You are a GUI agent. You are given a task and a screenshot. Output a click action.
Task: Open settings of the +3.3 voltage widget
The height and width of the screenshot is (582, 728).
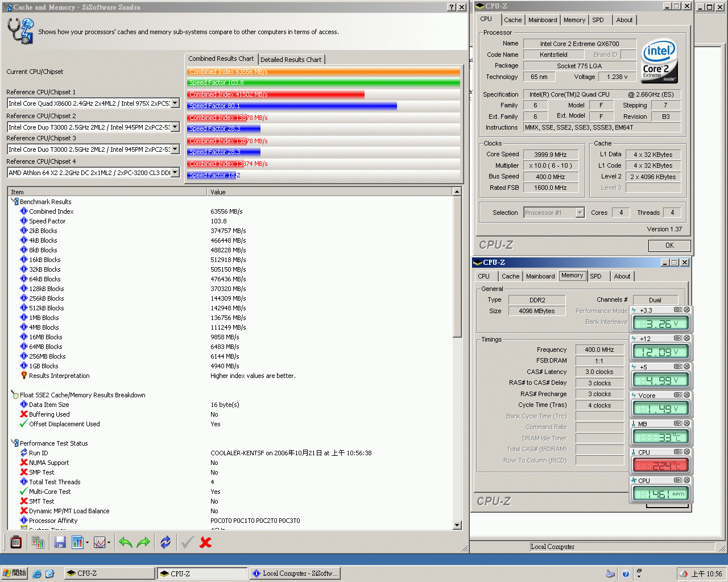pyautogui.click(x=678, y=310)
